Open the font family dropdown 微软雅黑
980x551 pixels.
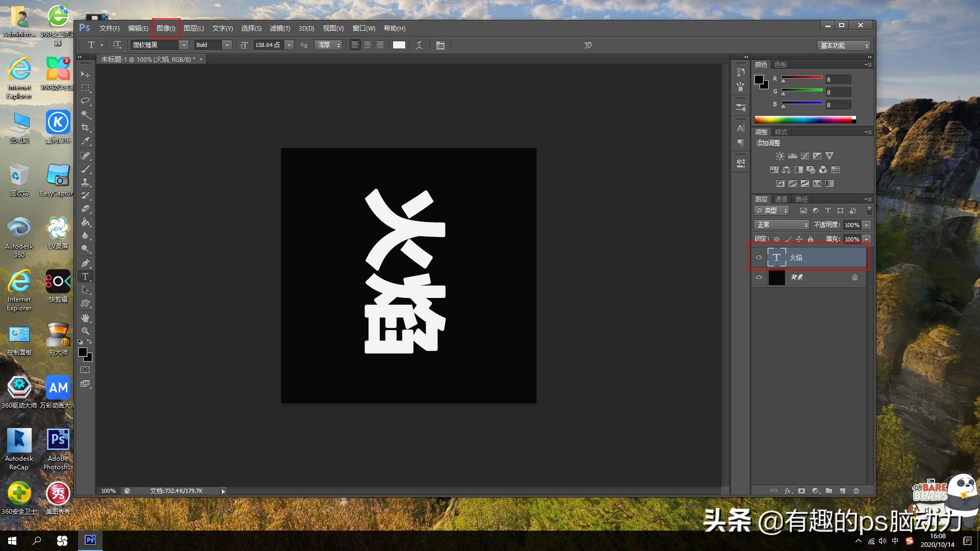click(x=183, y=45)
